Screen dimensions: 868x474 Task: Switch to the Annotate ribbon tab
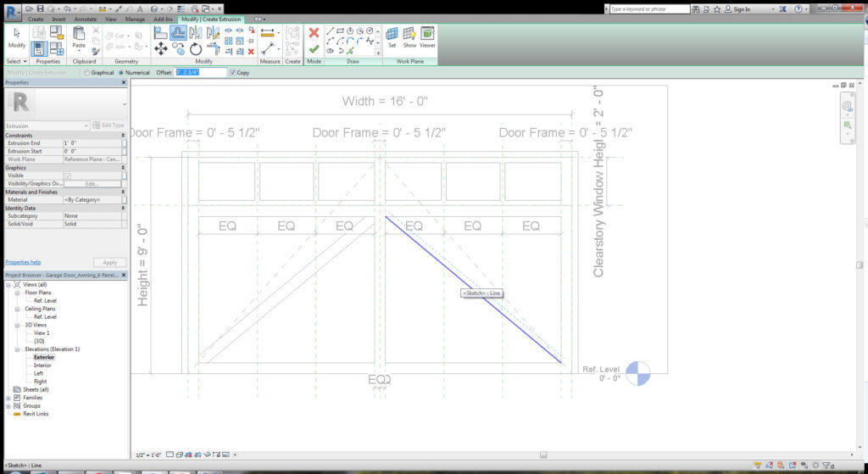point(85,20)
